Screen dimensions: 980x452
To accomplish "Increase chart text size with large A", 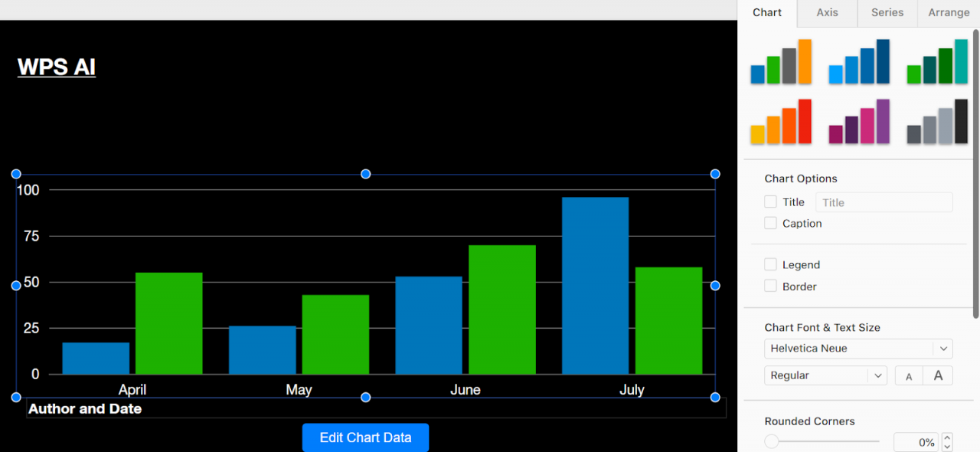I will click(938, 375).
